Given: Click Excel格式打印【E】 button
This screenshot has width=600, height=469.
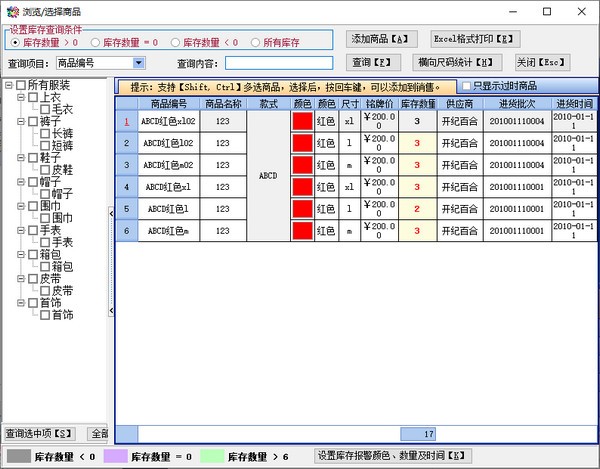Looking at the screenshot, I should pyautogui.click(x=475, y=39).
